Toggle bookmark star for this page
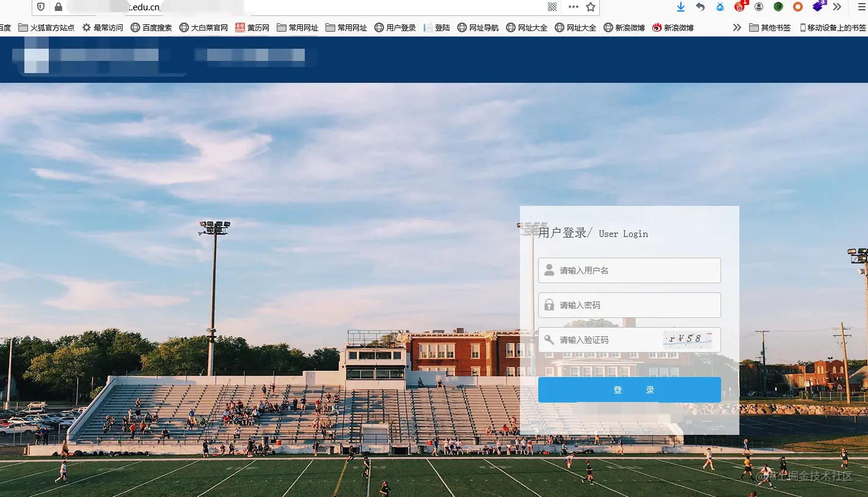 (589, 7)
